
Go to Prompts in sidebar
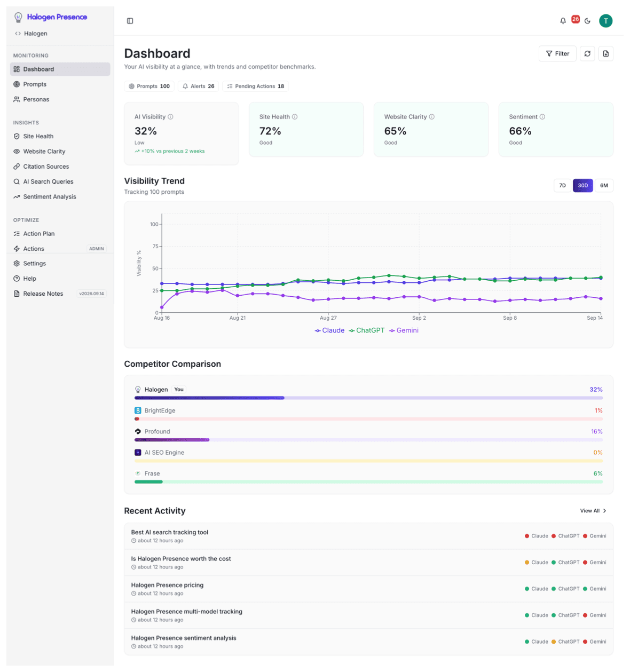coord(60,84)
